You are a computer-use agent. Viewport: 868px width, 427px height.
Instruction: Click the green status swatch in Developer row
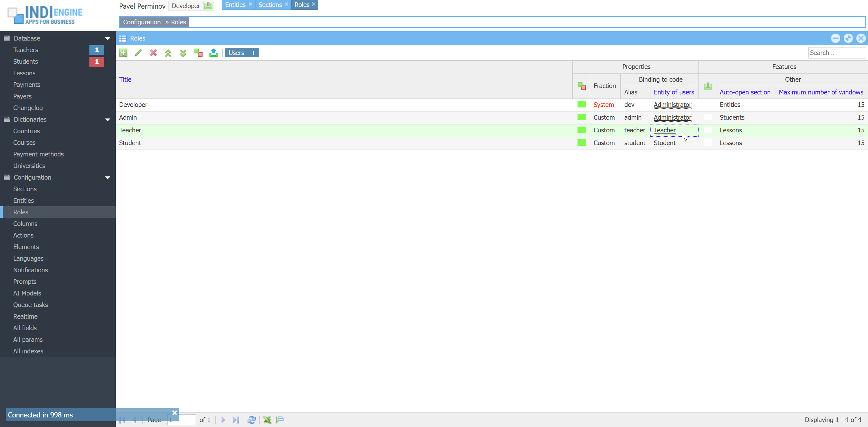[581, 105]
